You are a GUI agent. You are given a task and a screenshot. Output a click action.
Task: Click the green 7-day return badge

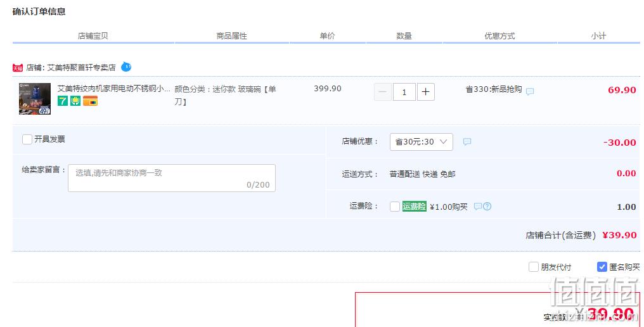click(62, 101)
